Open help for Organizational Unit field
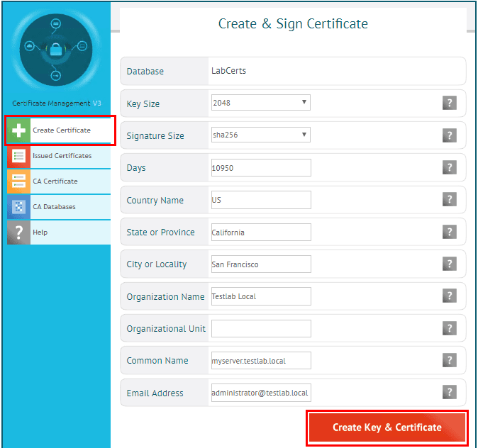 [450, 328]
